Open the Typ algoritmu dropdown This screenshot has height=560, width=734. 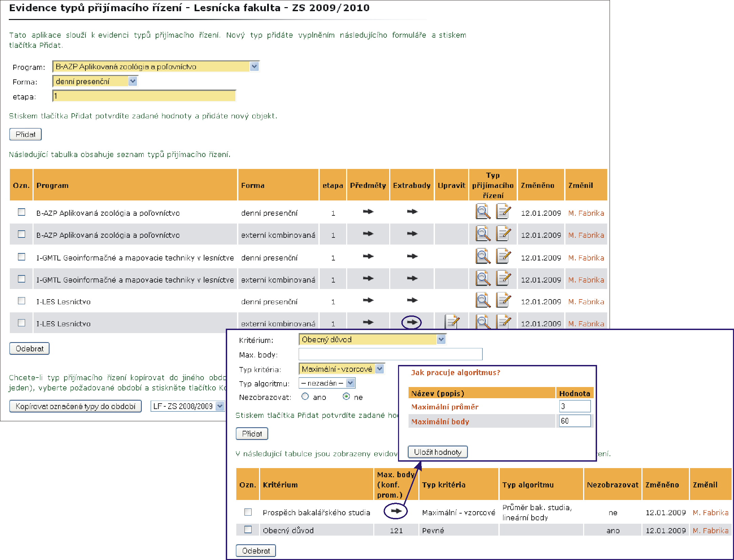tap(327, 383)
